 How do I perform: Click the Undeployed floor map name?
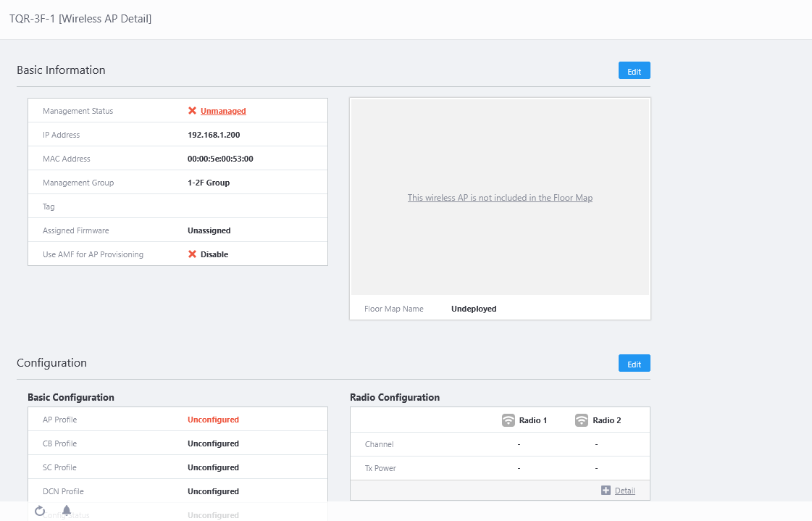(474, 309)
